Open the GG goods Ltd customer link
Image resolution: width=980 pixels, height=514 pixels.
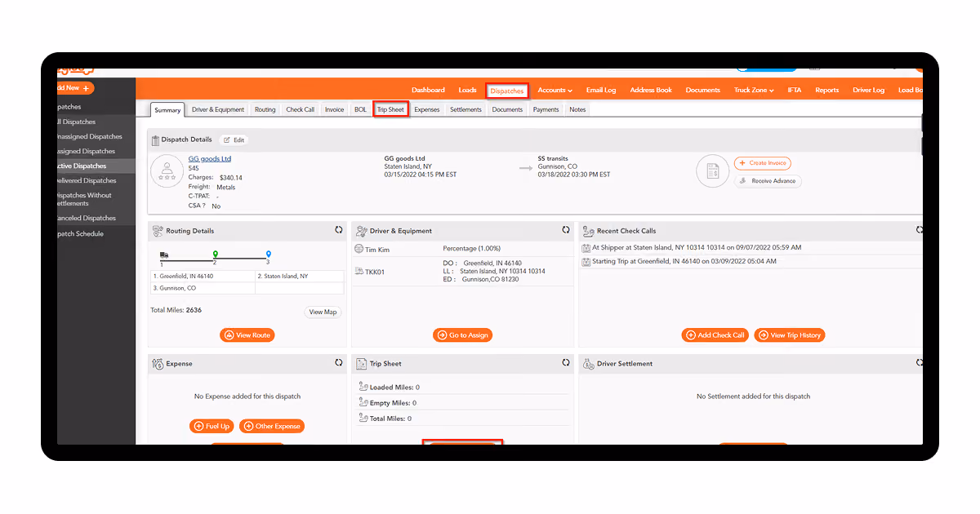click(x=210, y=159)
